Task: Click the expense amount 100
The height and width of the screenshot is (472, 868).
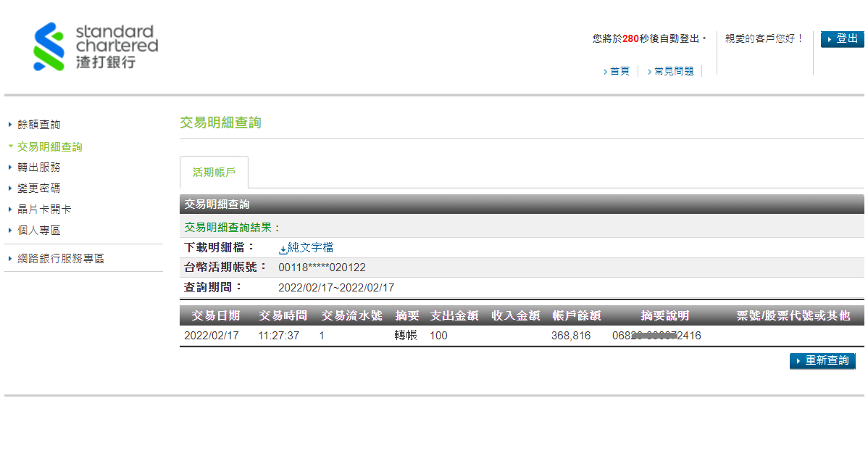Action: point(438,336)
